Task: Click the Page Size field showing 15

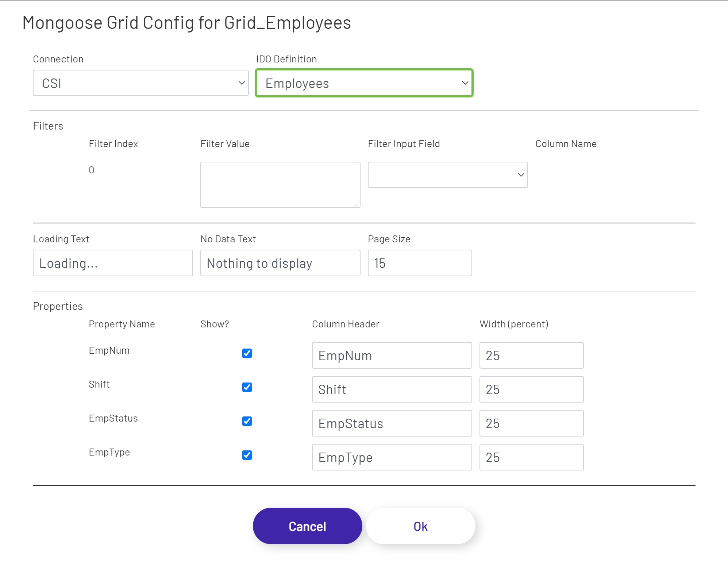Action: coord(420,263)
